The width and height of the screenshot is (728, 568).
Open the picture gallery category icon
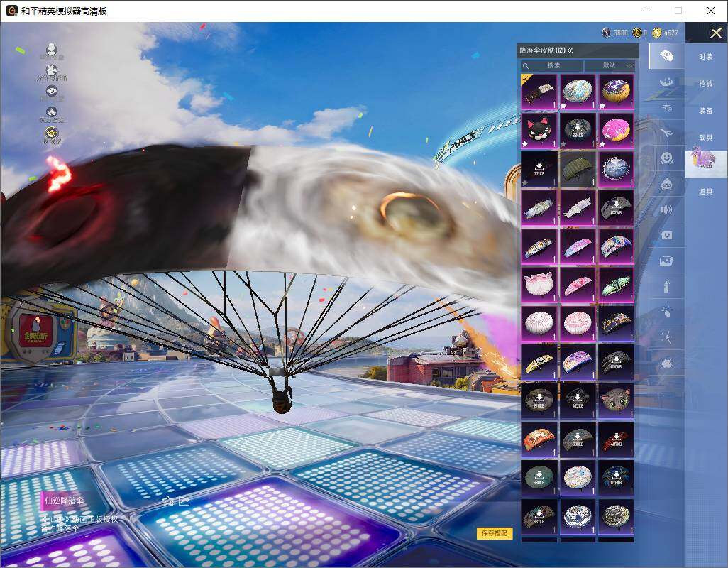coord(666,261)
